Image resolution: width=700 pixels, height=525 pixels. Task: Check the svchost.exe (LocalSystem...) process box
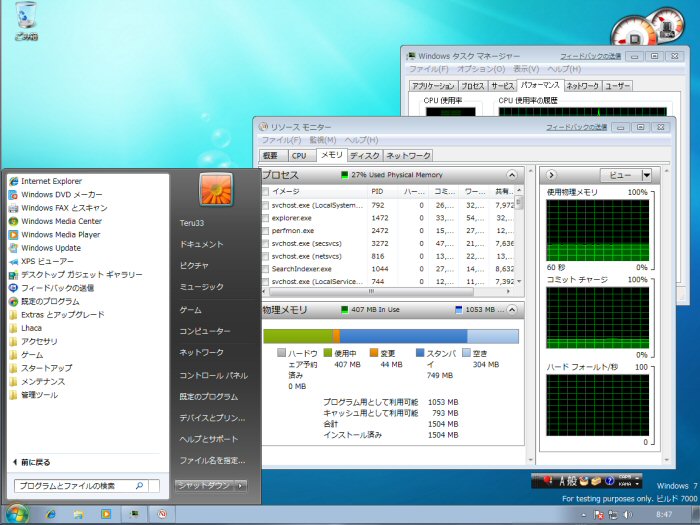(265, 205)
